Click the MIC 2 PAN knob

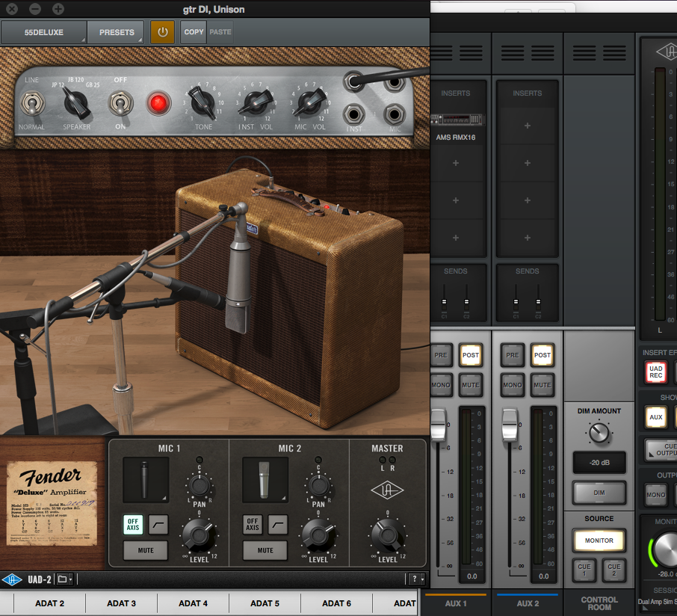click(x=318, y=485)
